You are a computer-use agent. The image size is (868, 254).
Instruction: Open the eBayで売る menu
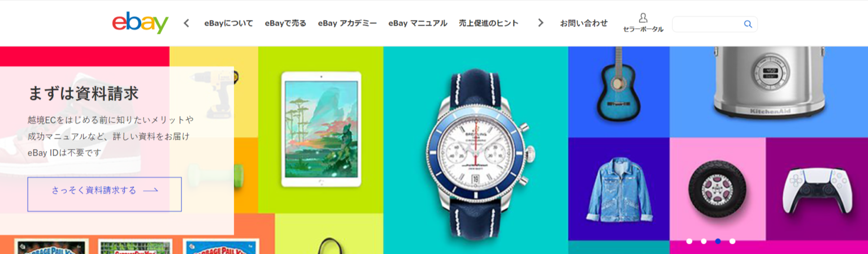point(285,23)
